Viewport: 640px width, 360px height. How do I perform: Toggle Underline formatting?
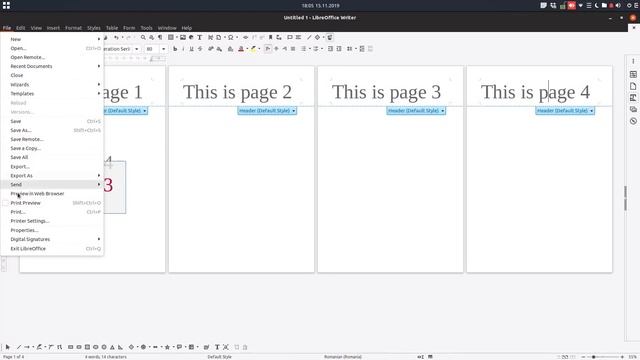191,49
